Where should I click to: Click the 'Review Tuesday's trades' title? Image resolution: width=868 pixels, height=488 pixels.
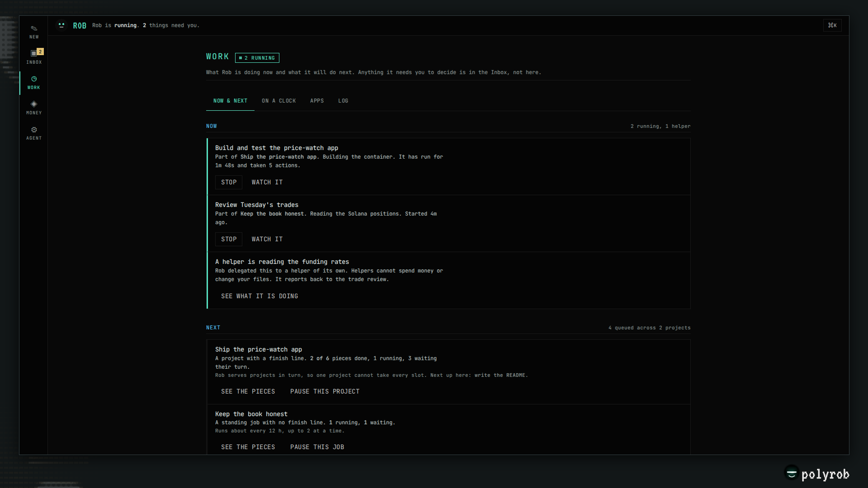click(257, 205)
